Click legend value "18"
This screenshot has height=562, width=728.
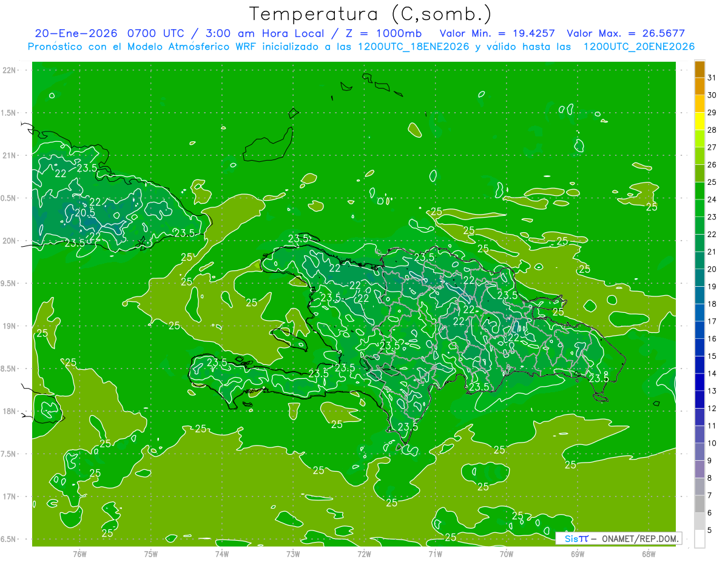(x=712, y=304)
